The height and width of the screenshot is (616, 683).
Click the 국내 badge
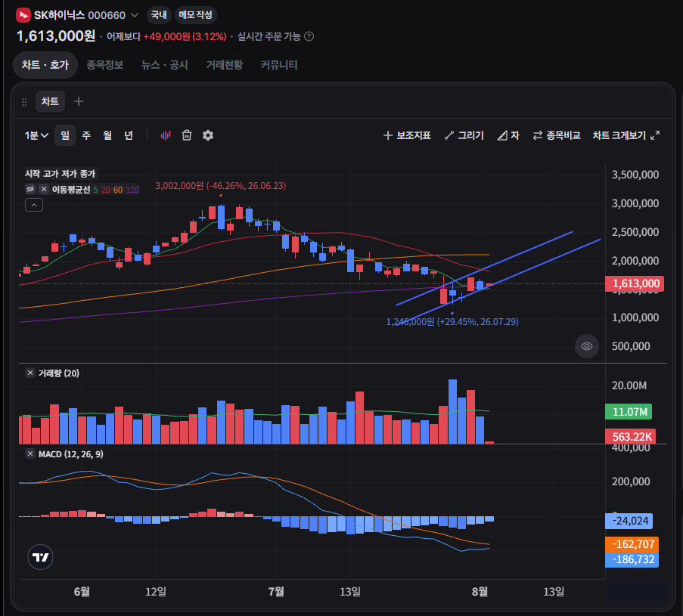[159, 15]
